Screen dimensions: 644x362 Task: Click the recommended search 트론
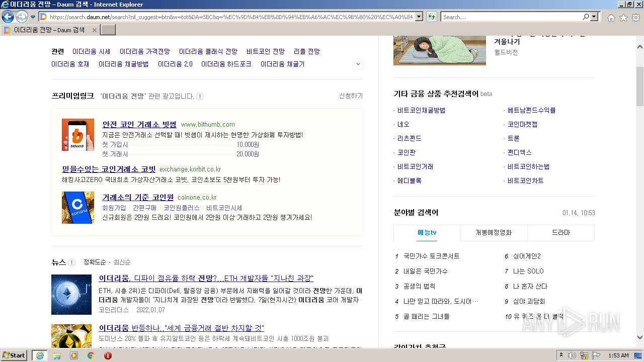[514, 138]
